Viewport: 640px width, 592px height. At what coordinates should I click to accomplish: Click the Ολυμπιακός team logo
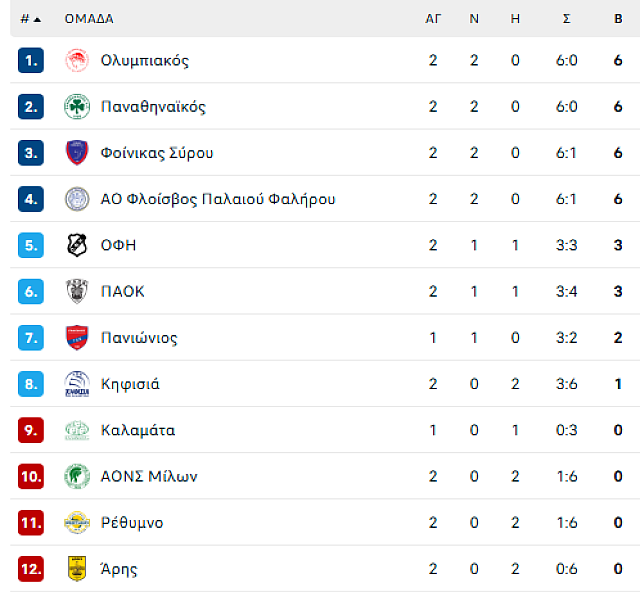77,60
